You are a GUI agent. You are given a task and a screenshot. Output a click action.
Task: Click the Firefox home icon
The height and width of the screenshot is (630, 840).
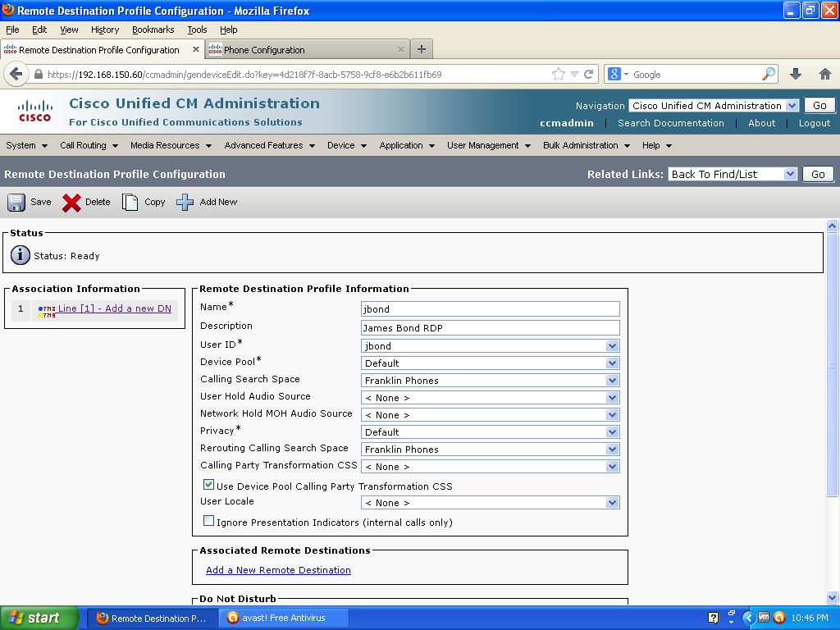[825, 75]
